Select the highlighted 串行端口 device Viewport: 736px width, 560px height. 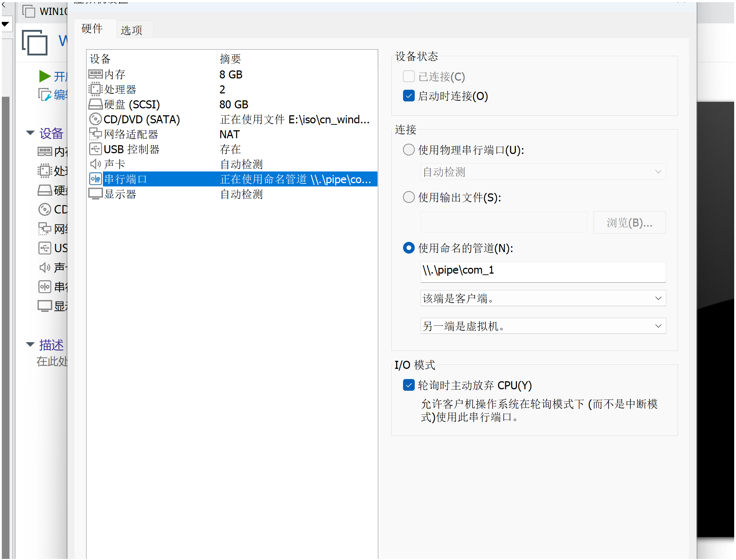(x=125, y=179)
